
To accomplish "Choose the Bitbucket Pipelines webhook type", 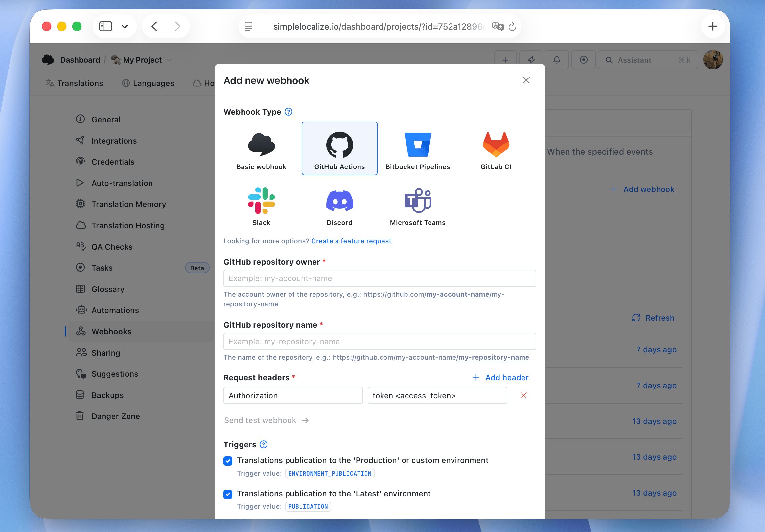I will tap(417, 148).
